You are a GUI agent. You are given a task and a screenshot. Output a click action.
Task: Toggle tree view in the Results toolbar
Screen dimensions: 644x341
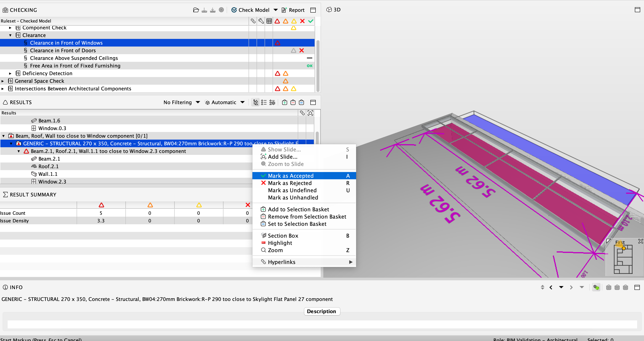pyautogui.click(x=255, y=102)
